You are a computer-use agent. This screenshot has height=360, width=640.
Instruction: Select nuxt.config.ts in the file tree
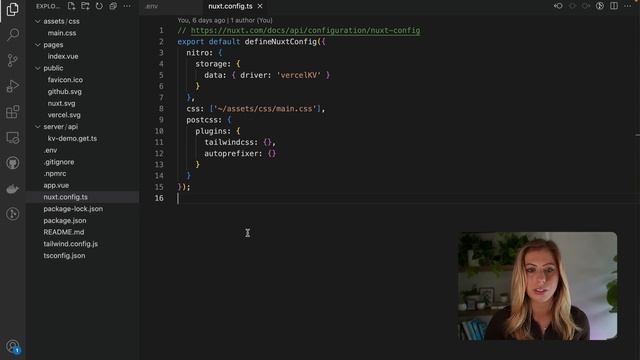65,197
